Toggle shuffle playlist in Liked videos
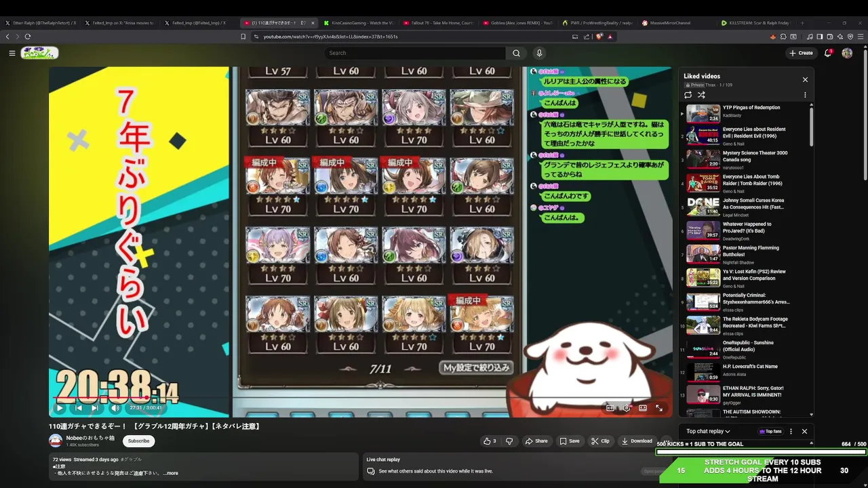The width and height of the screenshot is (868, 488). pyautogui.click(x=701, y=95)
